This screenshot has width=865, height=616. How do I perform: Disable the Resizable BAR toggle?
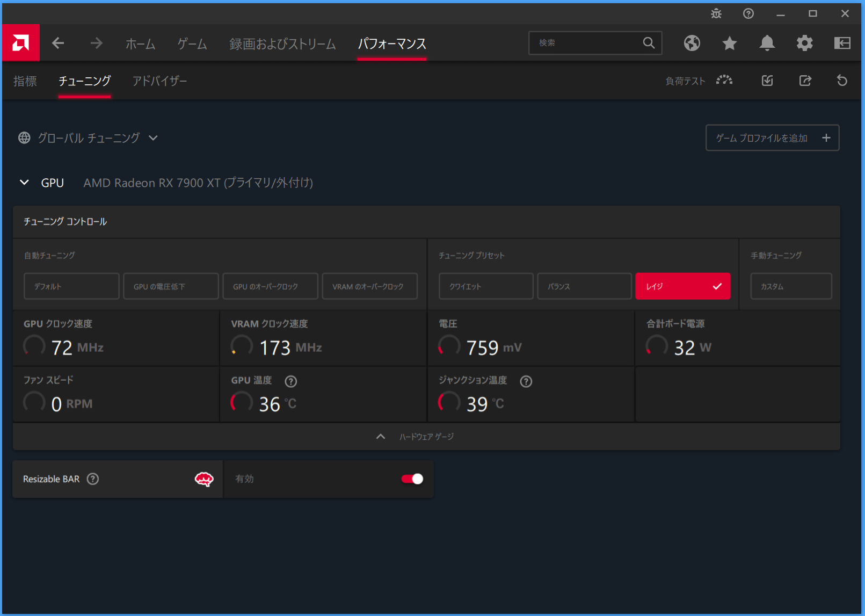[412, 479]
